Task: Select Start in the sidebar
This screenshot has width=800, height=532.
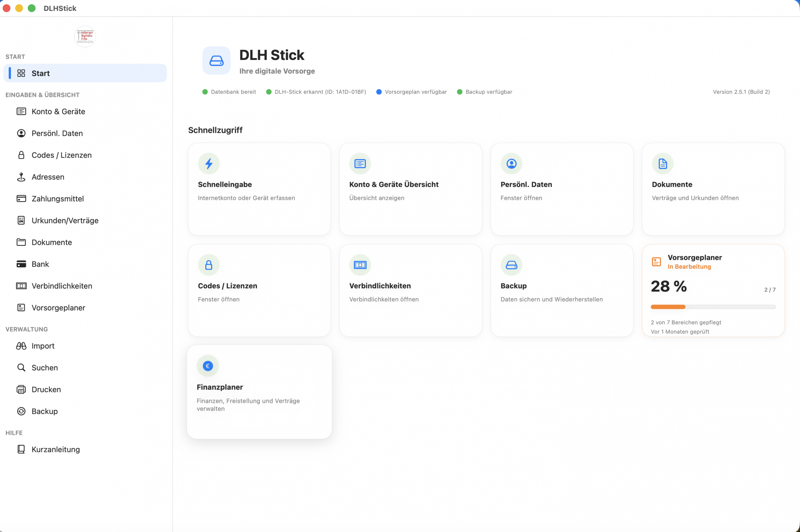Action: click(x=41, y=73)
